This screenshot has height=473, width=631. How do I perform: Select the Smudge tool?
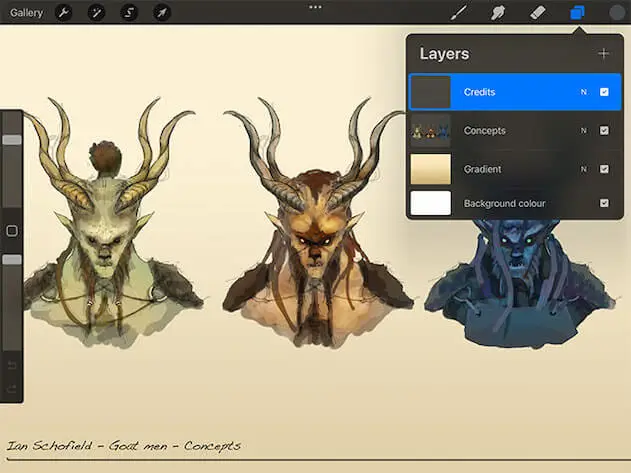[x=497, y=13]
